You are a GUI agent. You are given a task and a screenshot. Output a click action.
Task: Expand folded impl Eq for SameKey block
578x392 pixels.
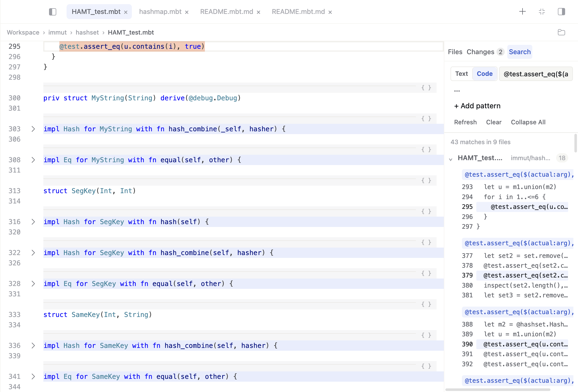point(33,377)
